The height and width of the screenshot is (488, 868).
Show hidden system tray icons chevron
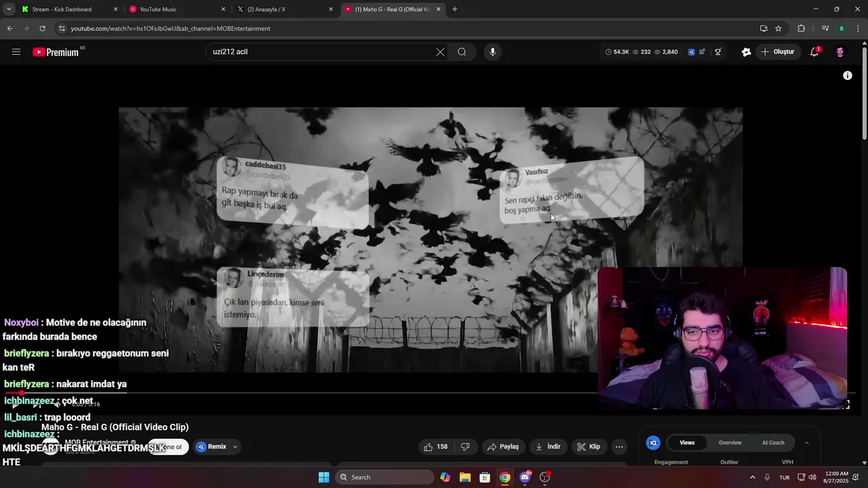(x=752, y=477)
